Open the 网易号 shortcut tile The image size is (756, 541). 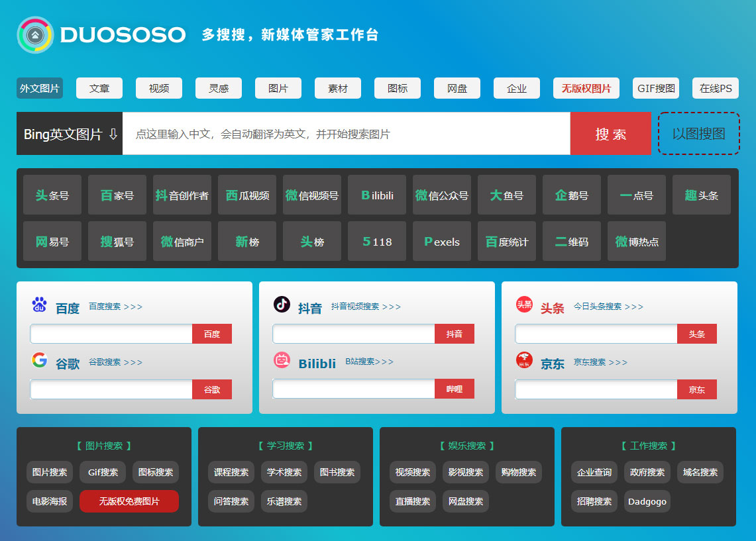[52, 241]
